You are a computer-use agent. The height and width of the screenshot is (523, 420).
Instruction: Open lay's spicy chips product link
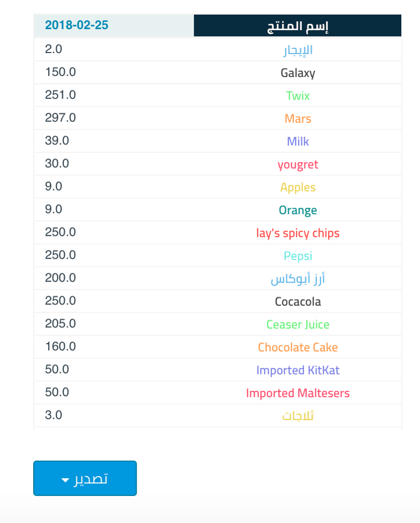(x=298, y=233)
